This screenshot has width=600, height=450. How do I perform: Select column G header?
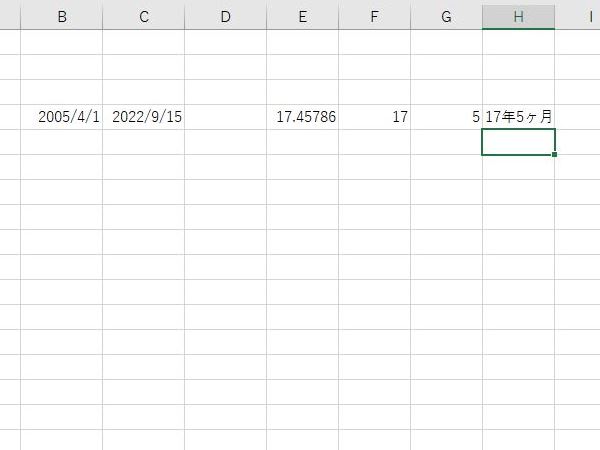(x=446, y=17)
